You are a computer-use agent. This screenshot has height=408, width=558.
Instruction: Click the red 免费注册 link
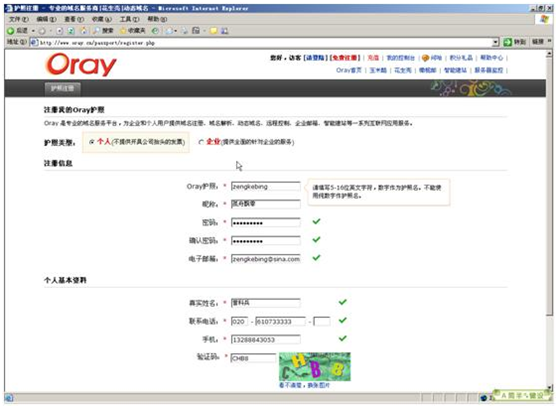pos(345,58)
